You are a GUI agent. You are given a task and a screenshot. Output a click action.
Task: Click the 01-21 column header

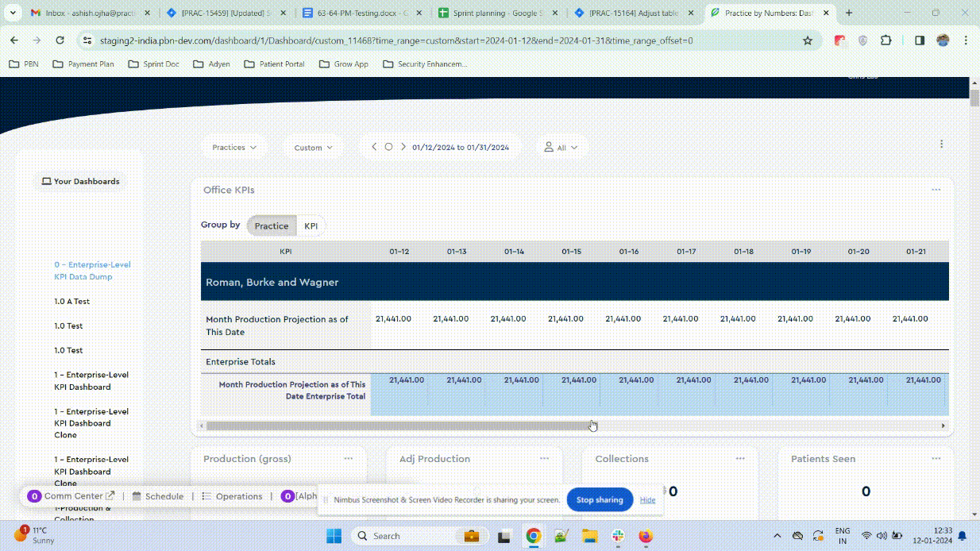pyautogui.click(x=916, y=252)
